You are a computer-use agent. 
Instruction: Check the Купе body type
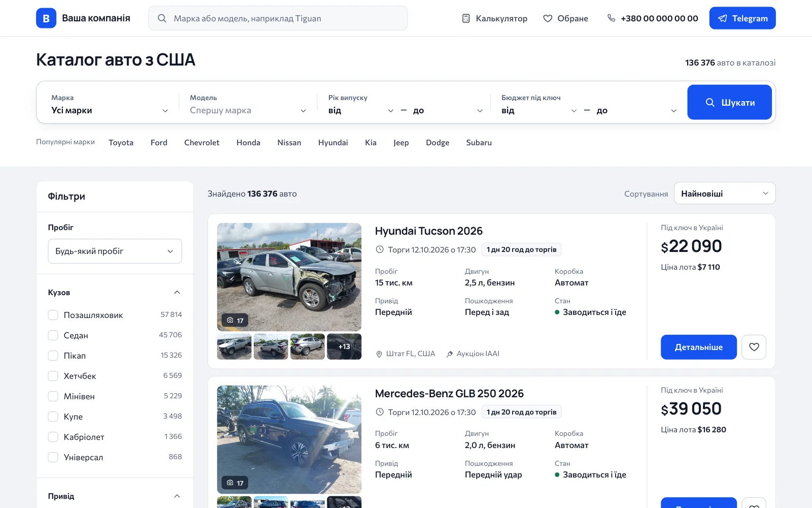coord(53,417)
